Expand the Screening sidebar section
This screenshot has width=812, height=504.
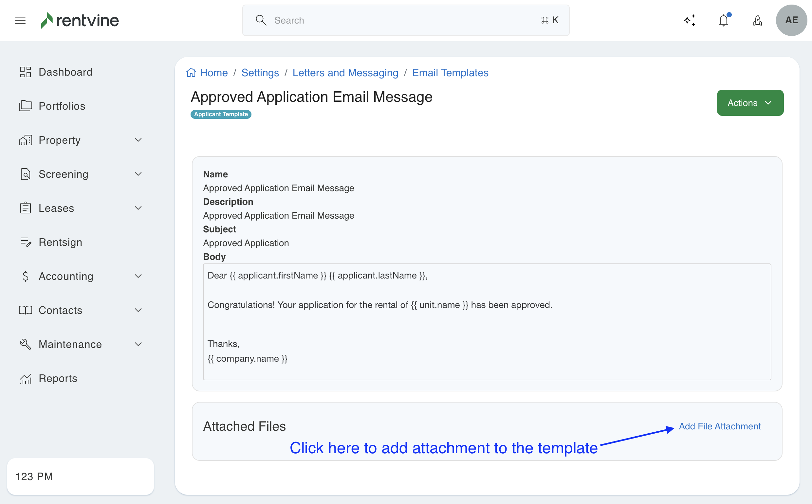click(138, 174)
